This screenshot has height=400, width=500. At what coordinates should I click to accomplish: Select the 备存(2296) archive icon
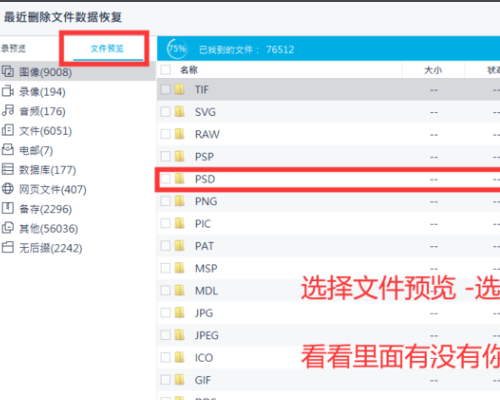(8, 208)
